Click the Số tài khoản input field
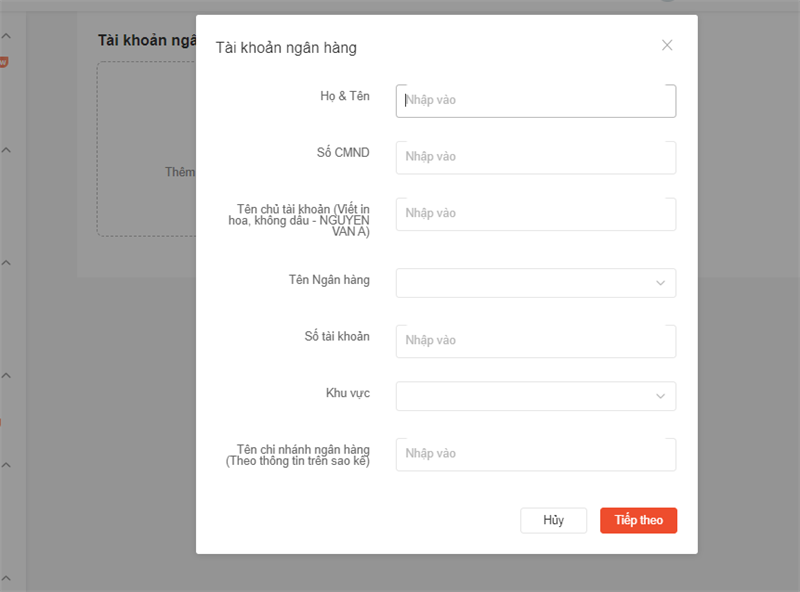 click(x=536, y=341)
